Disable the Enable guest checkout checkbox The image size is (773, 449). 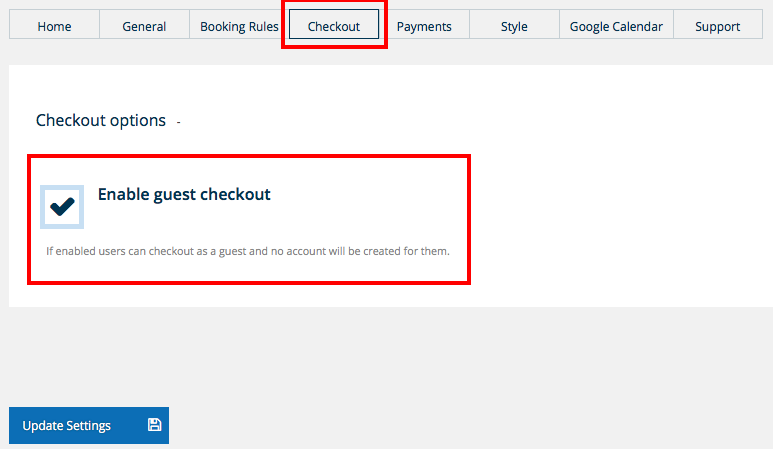pos(62,206)
